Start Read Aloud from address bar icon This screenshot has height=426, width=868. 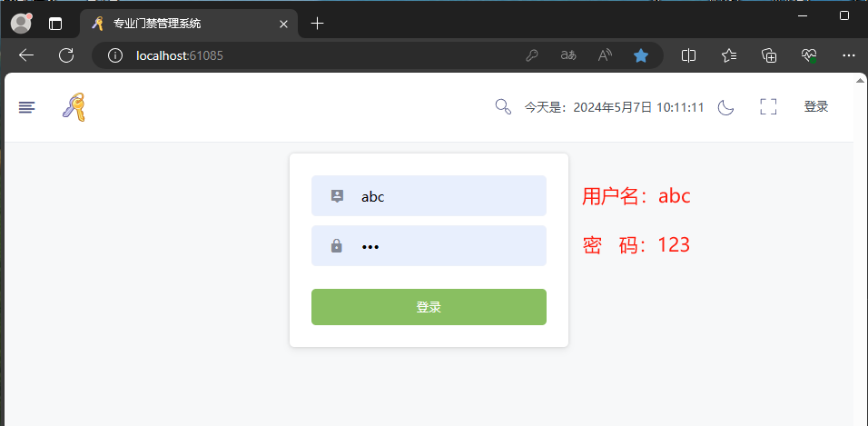click(x=605, y=55)
